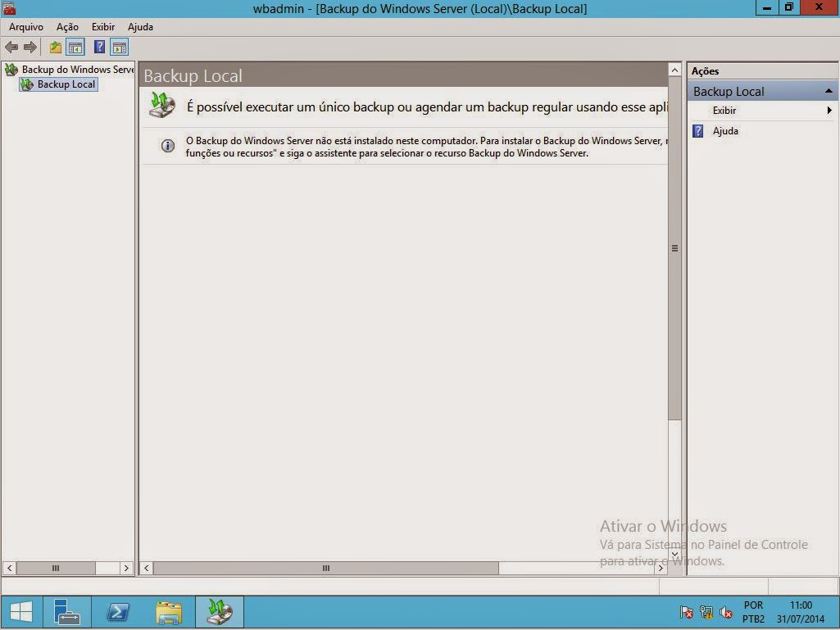
Task: Open the Ação menu
Action: click(67, 27)
